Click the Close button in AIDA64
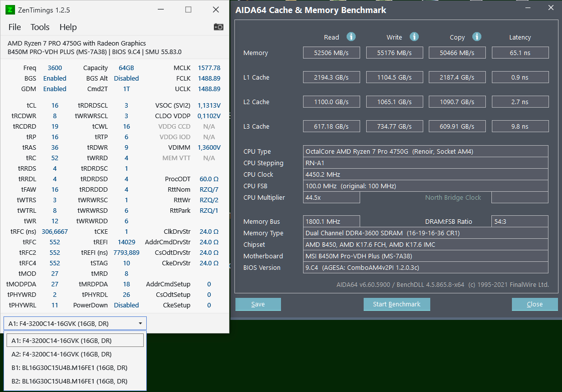Viewport: 562px width, 392px height. tap(535, 304)
